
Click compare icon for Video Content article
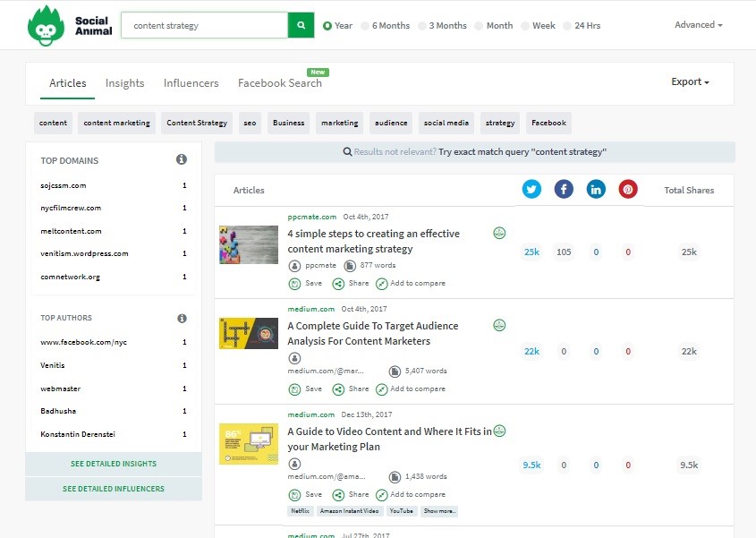(381, 495)
